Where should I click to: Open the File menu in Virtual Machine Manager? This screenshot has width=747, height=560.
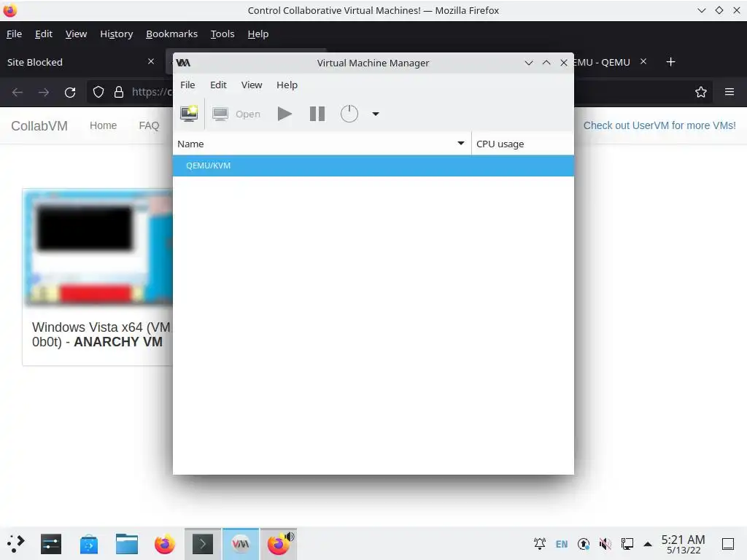[187, 85]
